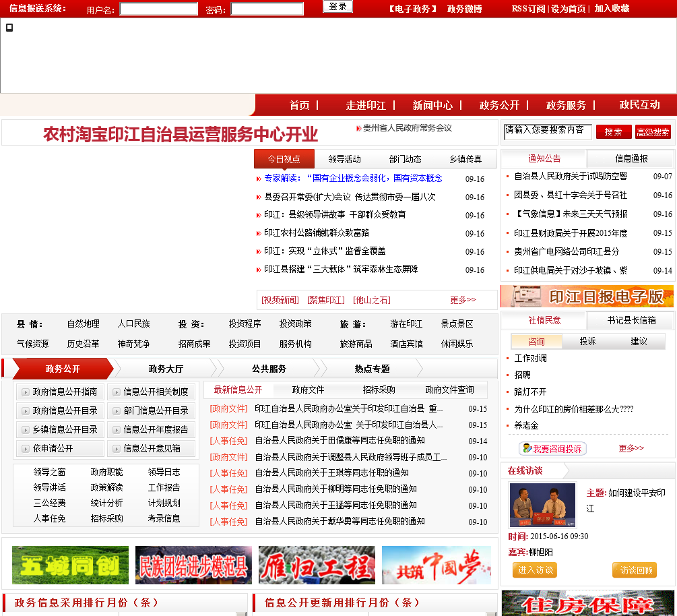Click arrow icon beside 信息公开相关制度
Screen dimensions: 677x616
click(x=116, y=392)
